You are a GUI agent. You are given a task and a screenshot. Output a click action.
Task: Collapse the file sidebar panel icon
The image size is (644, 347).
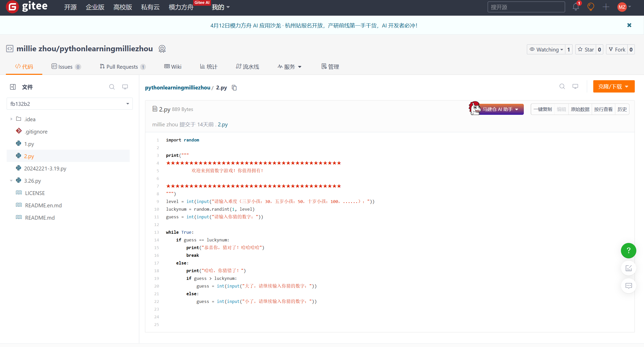[13, 87]
